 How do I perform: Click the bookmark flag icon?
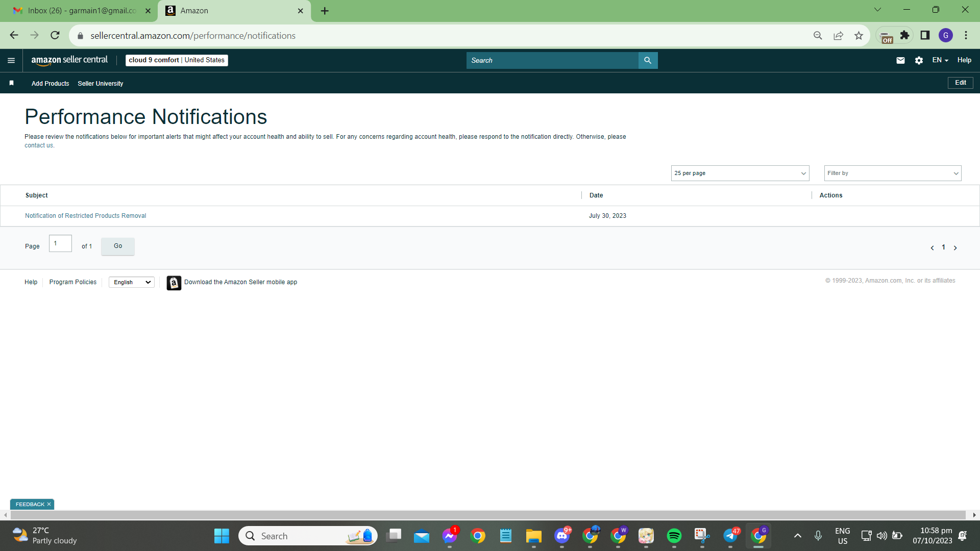[11, 83]
